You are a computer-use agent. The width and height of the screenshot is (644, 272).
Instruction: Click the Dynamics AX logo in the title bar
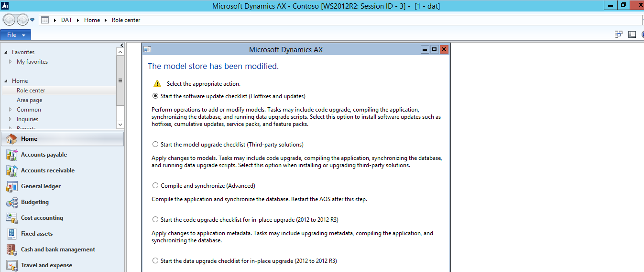(5, 6)
